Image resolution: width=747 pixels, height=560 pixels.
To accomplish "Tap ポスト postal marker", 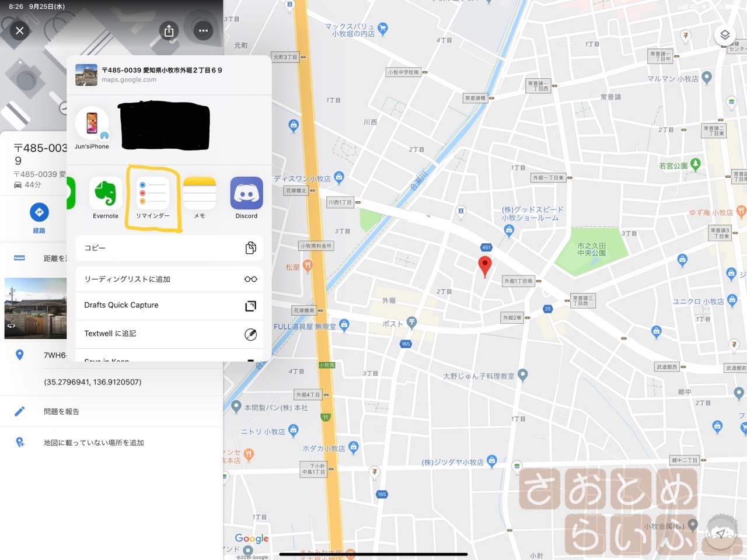I will tap(412, 322).
